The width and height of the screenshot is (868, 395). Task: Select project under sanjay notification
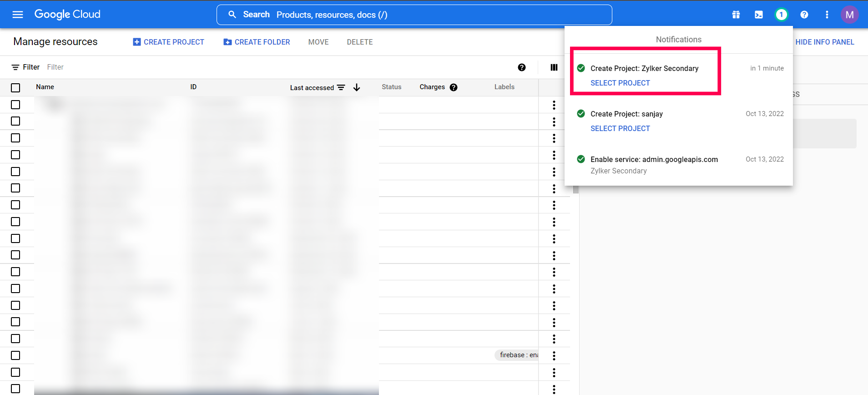tap(620, 128)
